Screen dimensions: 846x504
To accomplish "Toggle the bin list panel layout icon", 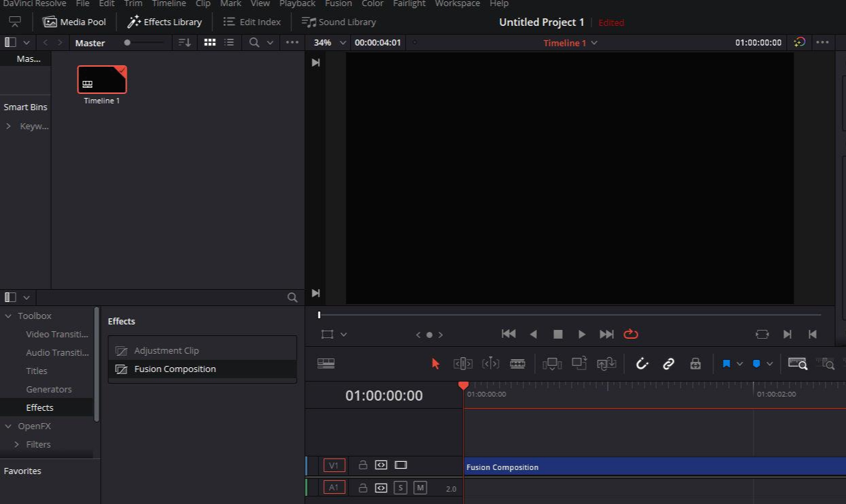I will point(10,42).
